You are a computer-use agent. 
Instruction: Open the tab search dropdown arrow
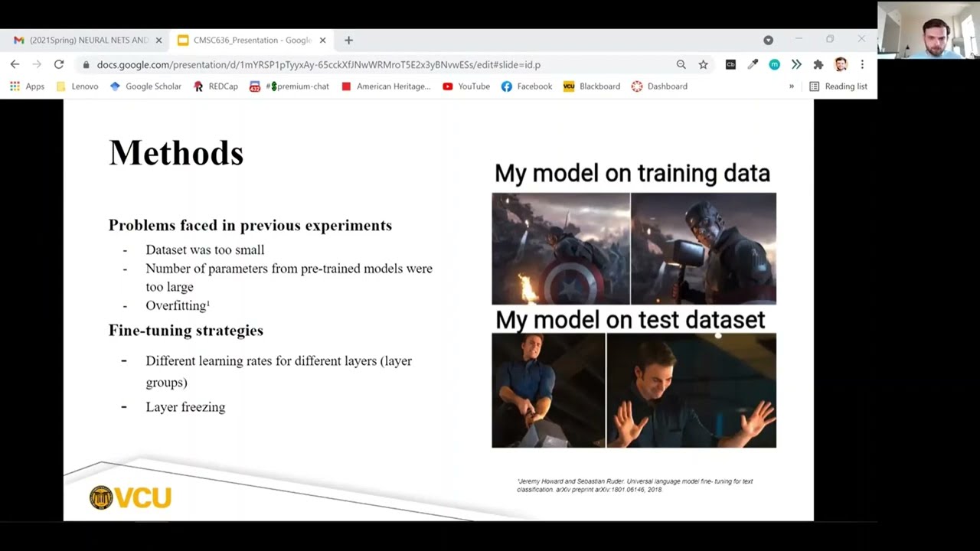768,40
